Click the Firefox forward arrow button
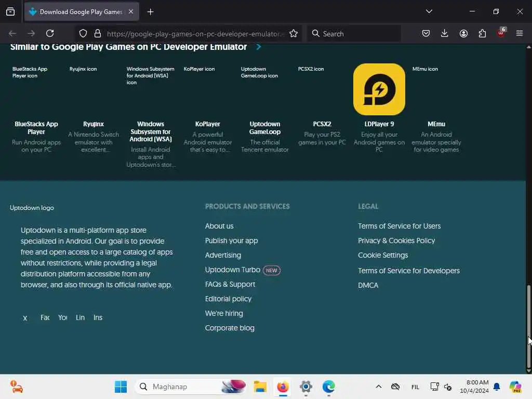Image resolution: width=532 pixels, height=399 pixels. coord(31,33)
